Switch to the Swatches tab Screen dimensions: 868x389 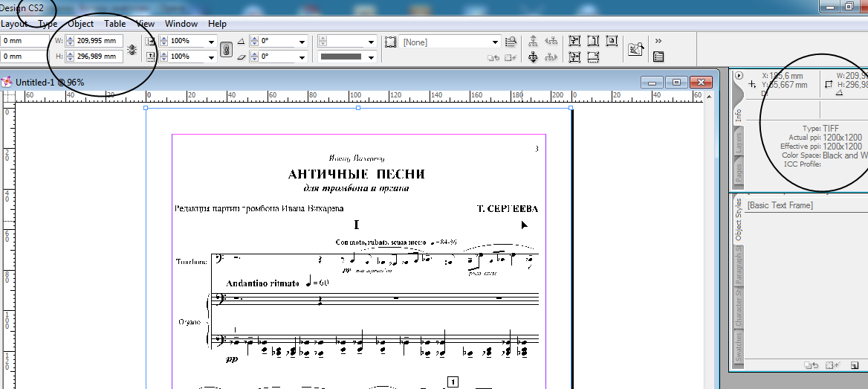point(738,347)
